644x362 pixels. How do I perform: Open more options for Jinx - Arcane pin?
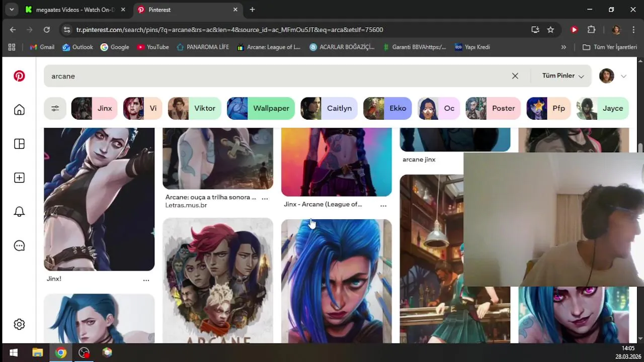(383, 206)
